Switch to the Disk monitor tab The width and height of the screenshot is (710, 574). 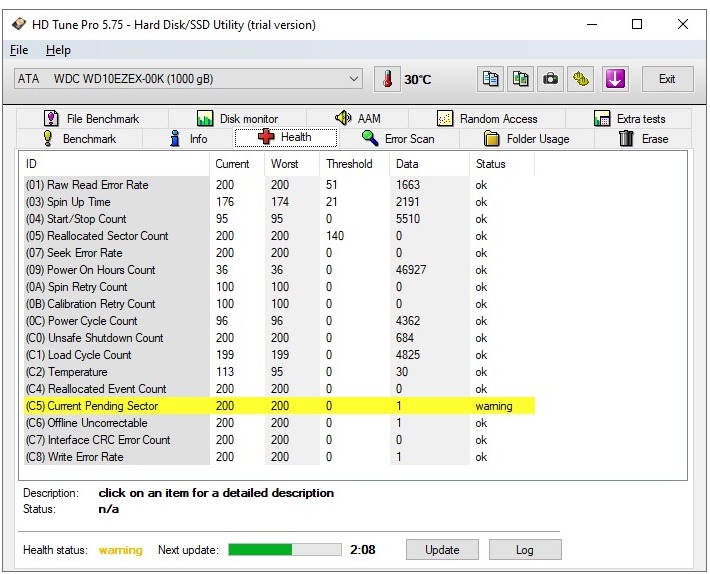point(237,119)
